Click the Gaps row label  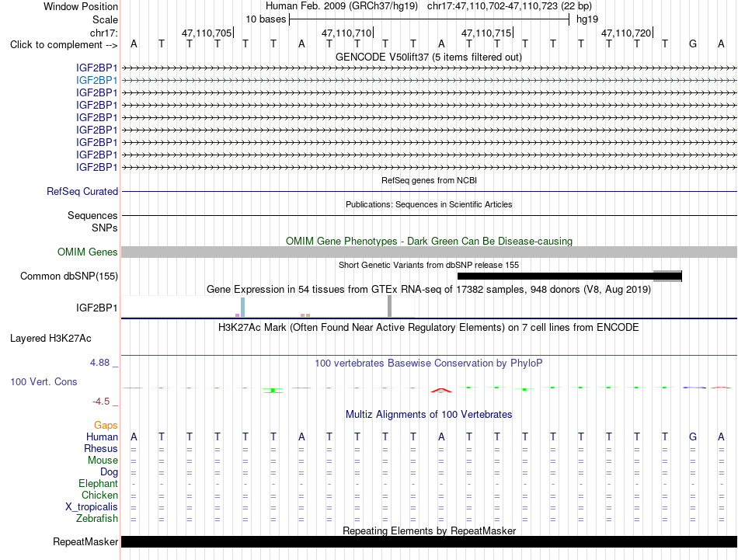pyautogui.click(x=106, y=426)
